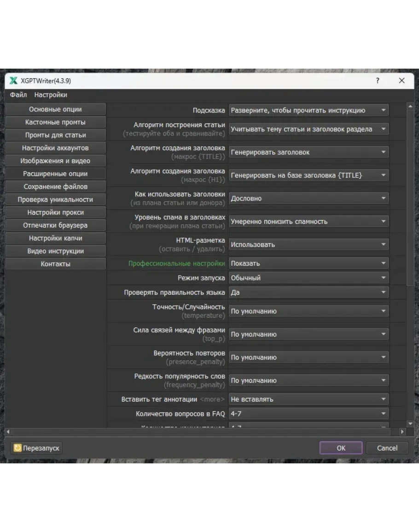The height and width of the screenshot is (532, 419).
Task: Expand the Подсказка dropdown
Action: click(x=309, y=110)
